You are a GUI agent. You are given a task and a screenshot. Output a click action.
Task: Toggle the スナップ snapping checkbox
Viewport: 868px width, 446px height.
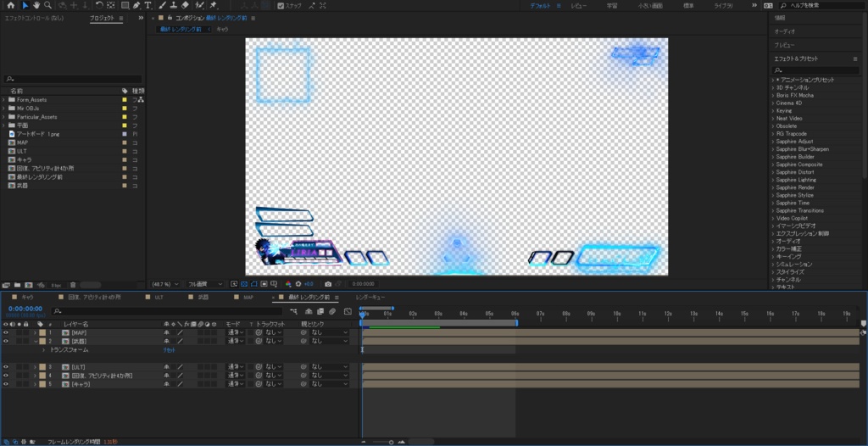click(x=281, y=5)
